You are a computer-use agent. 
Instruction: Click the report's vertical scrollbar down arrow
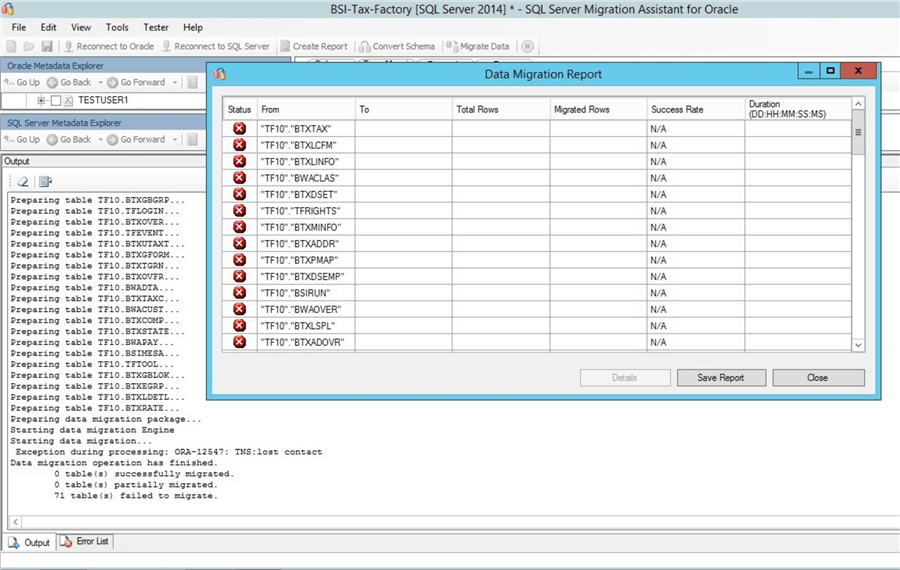tap(858, 344)
